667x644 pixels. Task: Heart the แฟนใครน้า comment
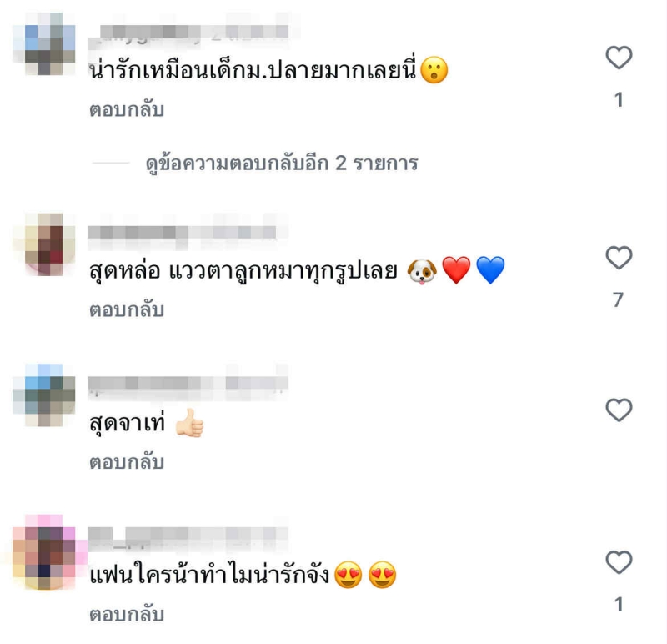[x=619, y=562]
